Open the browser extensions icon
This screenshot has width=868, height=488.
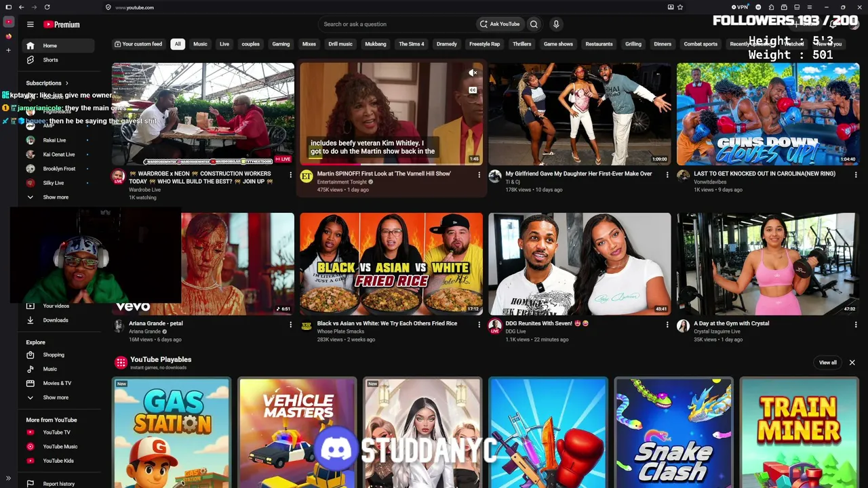[771, 7]
